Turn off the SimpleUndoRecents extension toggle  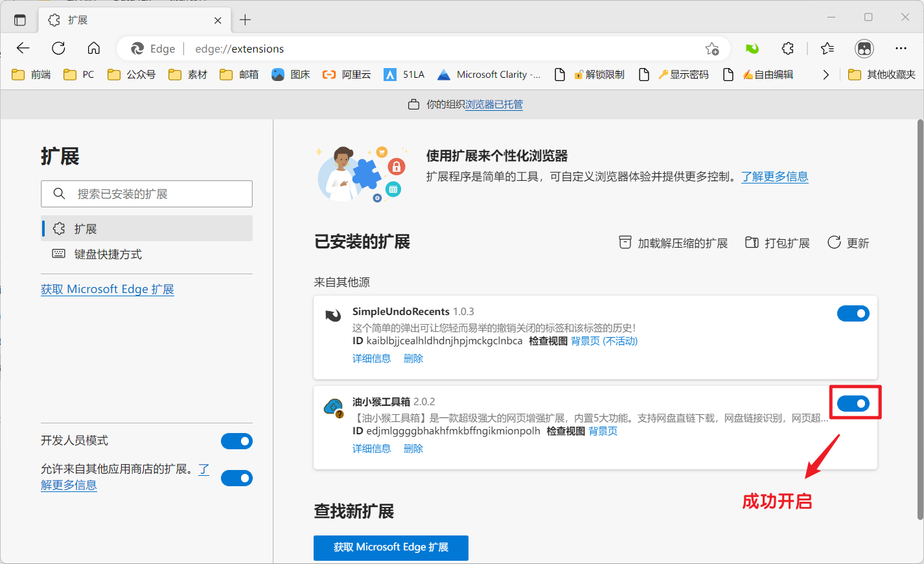point(853,313)
